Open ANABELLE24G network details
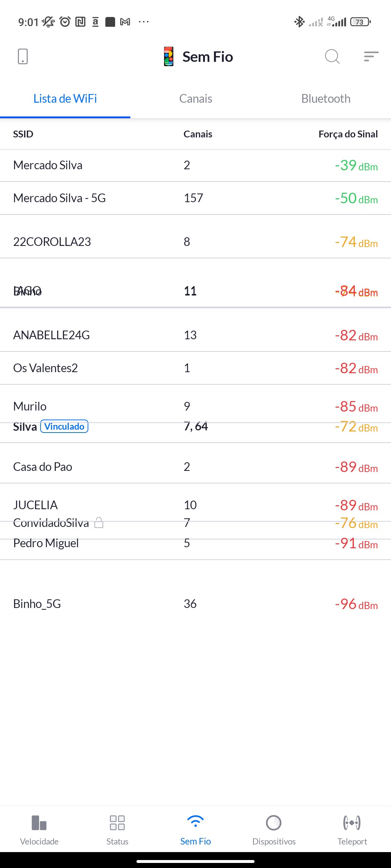391x868 pixels. coord(51,335)
